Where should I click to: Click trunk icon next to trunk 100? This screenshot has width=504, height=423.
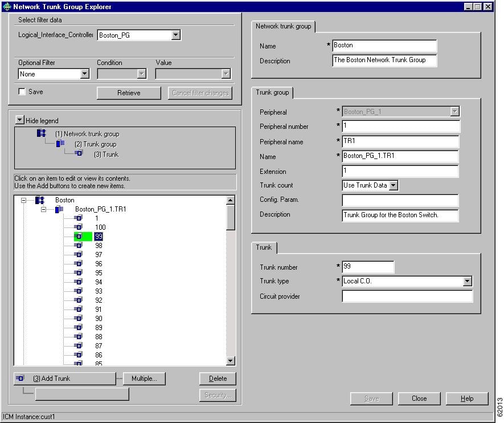pyautogui.click(x=78, y=227)
